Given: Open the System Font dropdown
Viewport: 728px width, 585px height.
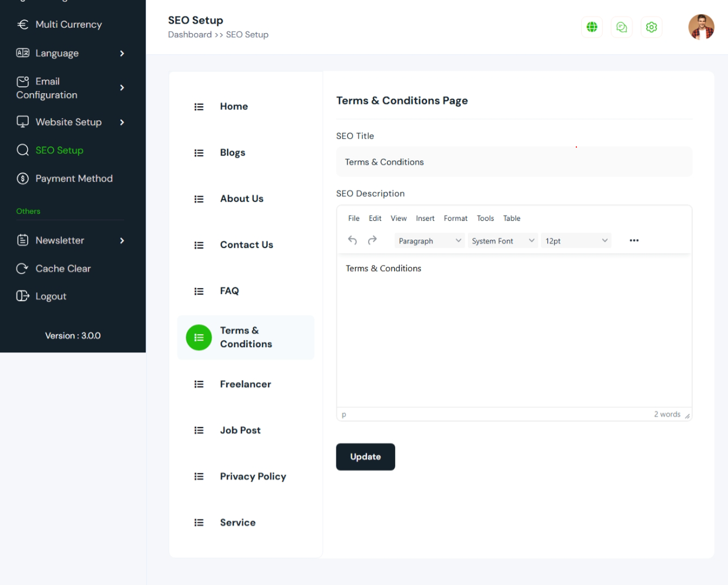Looking at the screenshot, I should (503, 241).
